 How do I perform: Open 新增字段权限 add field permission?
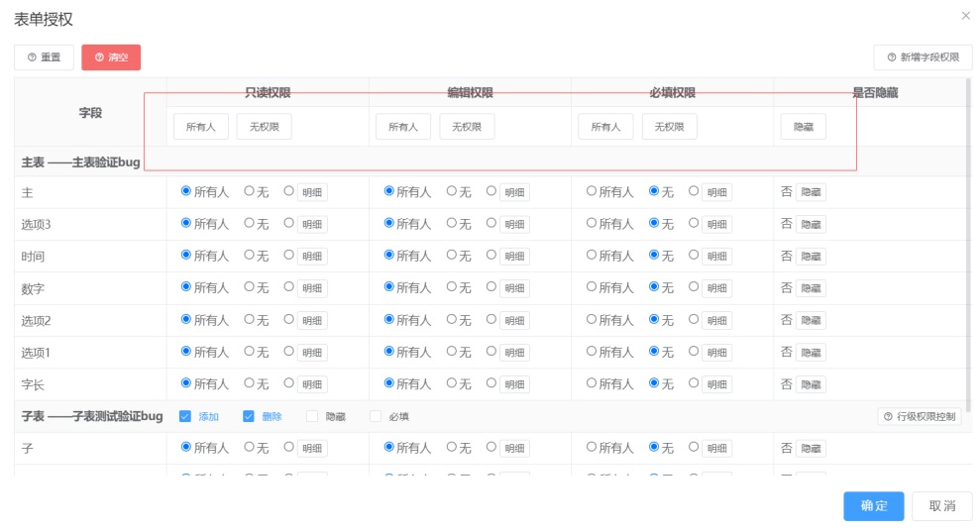[x=922, y=57]
